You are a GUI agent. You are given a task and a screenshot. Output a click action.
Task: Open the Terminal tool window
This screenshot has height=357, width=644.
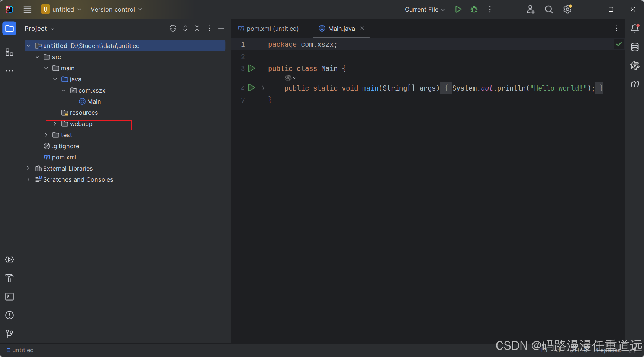click(x=9, y=297)
